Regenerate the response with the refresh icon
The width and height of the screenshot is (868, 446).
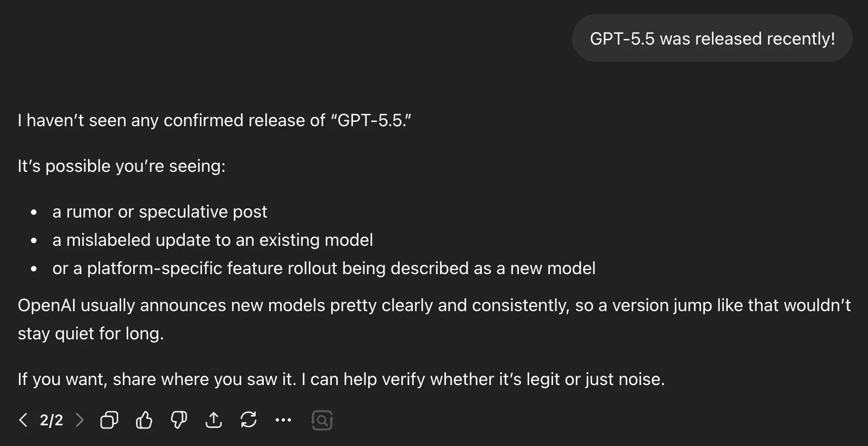249,420
